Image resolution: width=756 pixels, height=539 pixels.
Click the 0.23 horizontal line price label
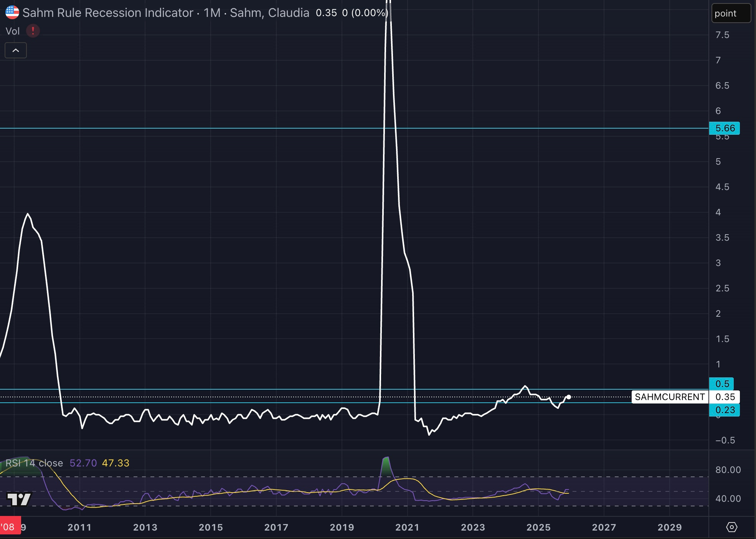pyautogui.click(x=725, y=410)
